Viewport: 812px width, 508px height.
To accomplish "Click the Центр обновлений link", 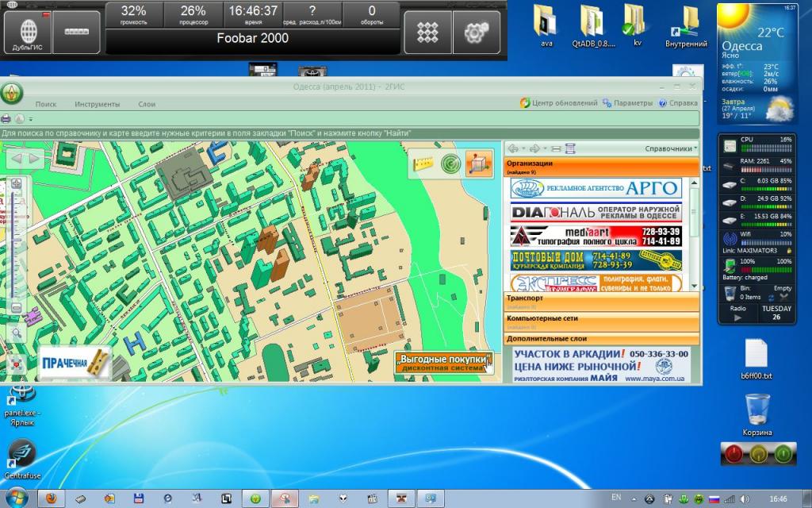I will tap(559, 103).
